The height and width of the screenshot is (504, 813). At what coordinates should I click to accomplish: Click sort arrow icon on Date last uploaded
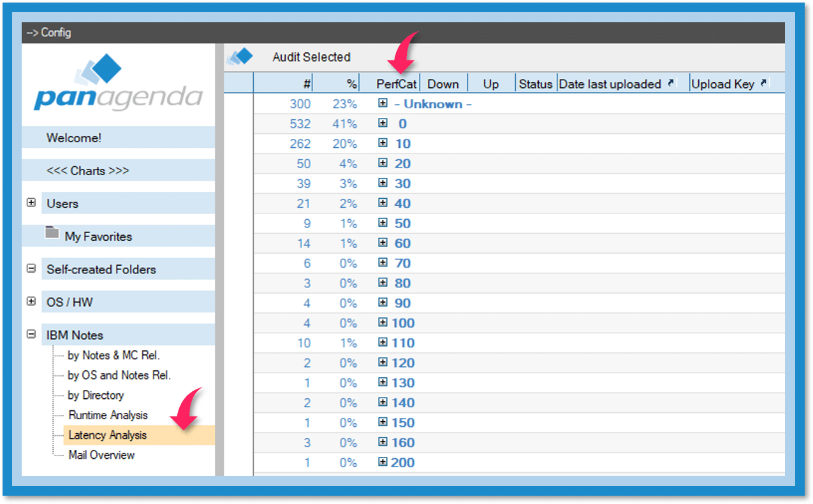point(671,83)
